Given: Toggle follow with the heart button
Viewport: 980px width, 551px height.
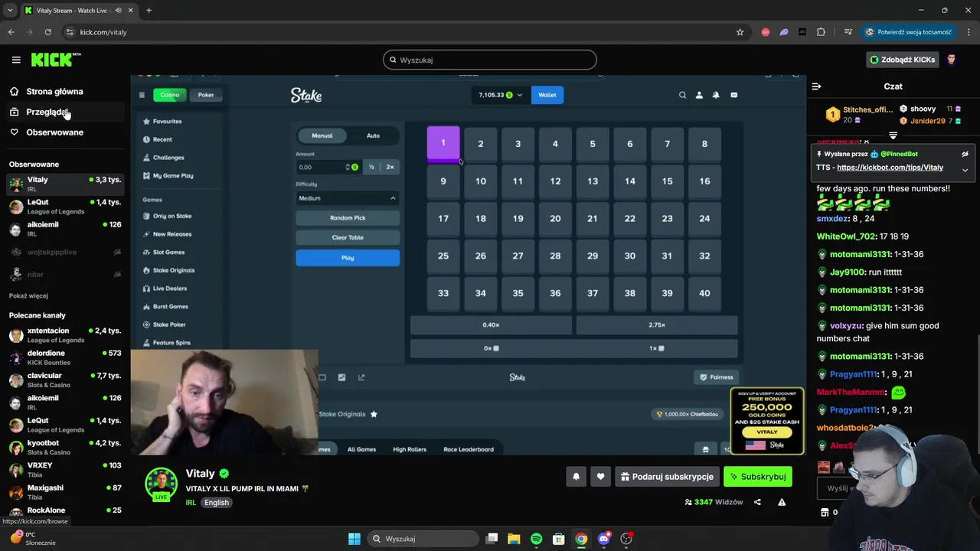Looking at the screenshot, I should pos(600,476).
